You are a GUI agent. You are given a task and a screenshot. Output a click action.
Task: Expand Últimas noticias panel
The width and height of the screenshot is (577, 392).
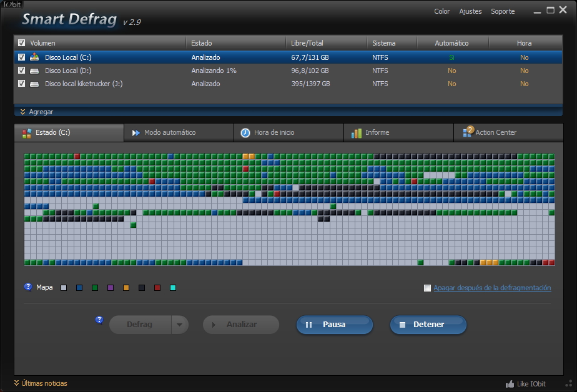tap(41, 383)
